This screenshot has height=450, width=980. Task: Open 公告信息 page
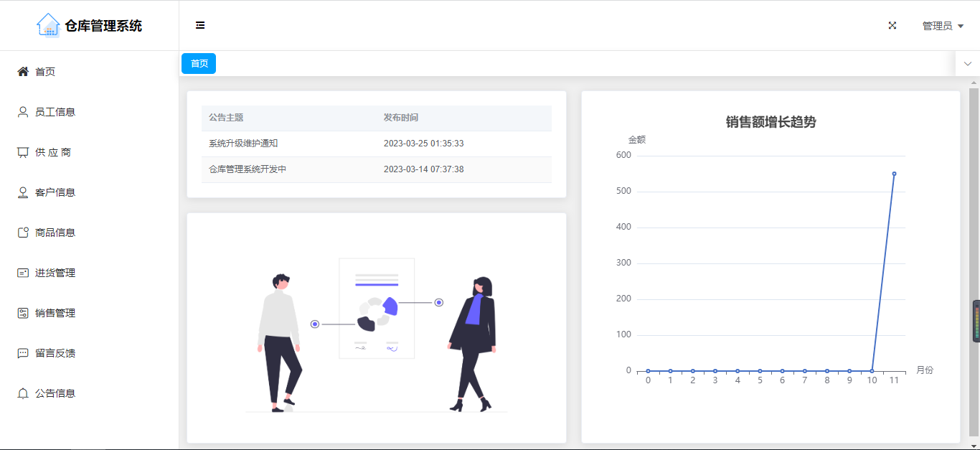(89, 393)
